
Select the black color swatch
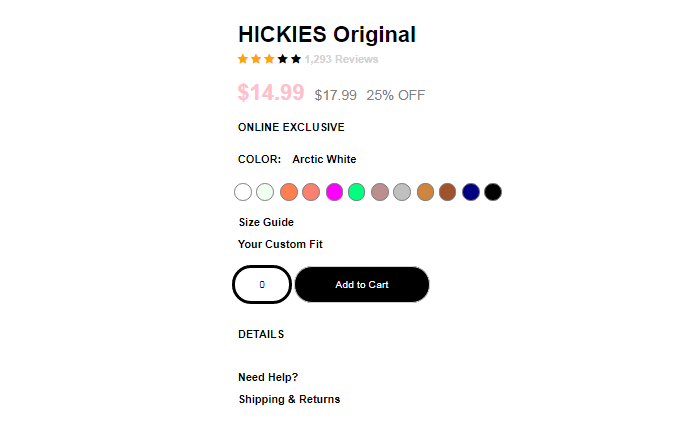(493, 192)
